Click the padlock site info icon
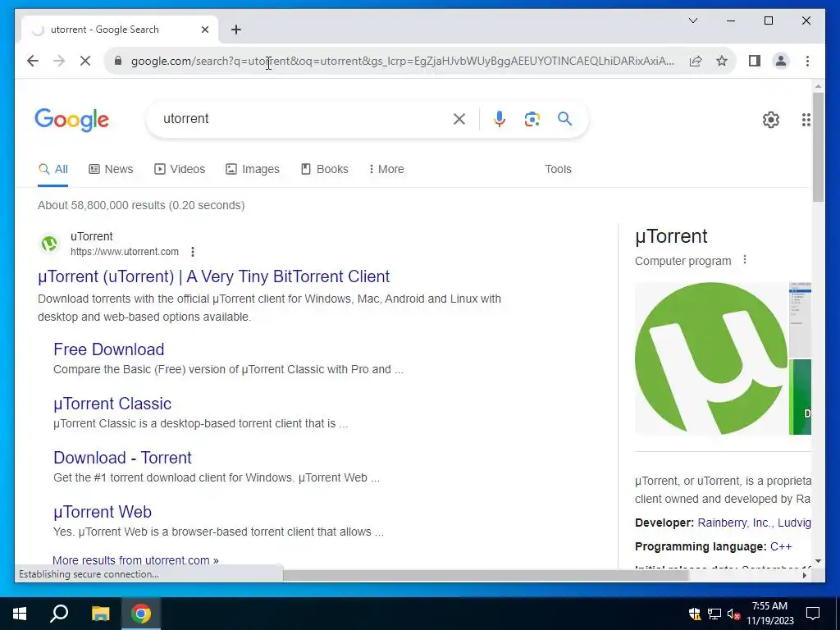840x630 pixels. (x=118, y=61)
